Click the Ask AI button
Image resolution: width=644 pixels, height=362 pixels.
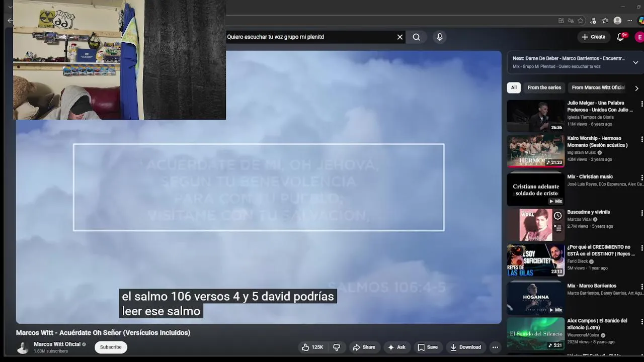coord(396,347)
